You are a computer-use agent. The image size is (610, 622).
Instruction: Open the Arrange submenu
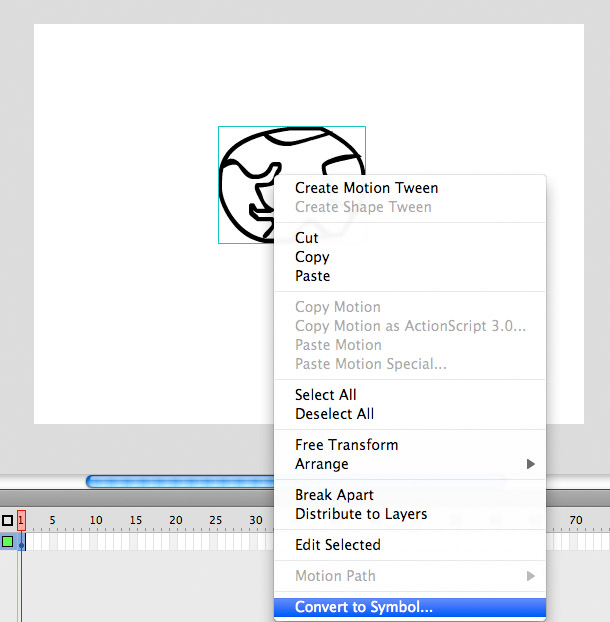[410, 464]
